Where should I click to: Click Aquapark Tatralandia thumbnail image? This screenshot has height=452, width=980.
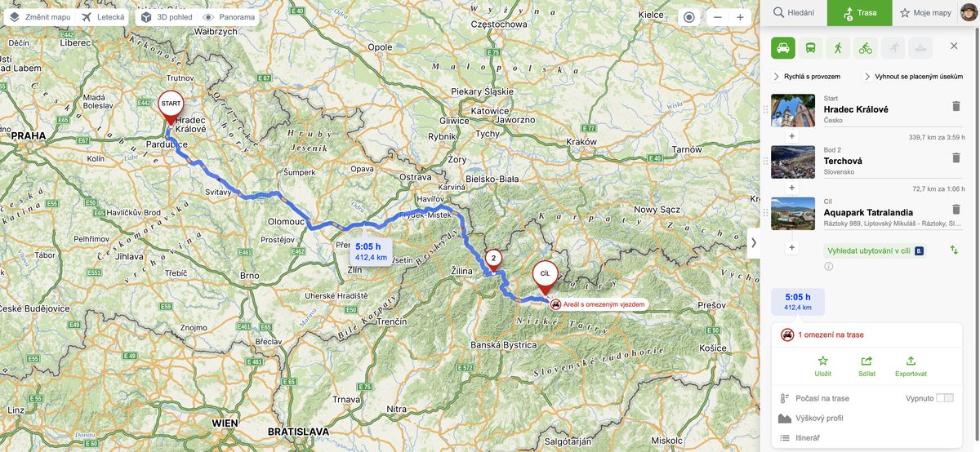click(793, 214)
